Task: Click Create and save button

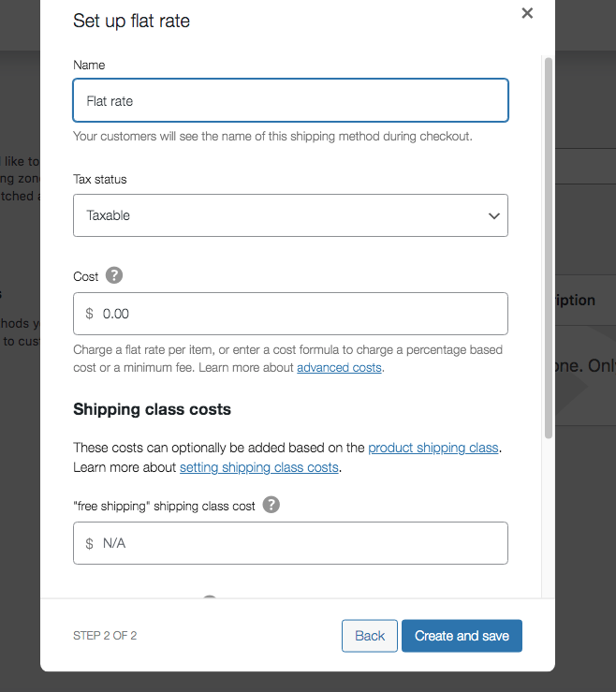Action: [462, 636]
